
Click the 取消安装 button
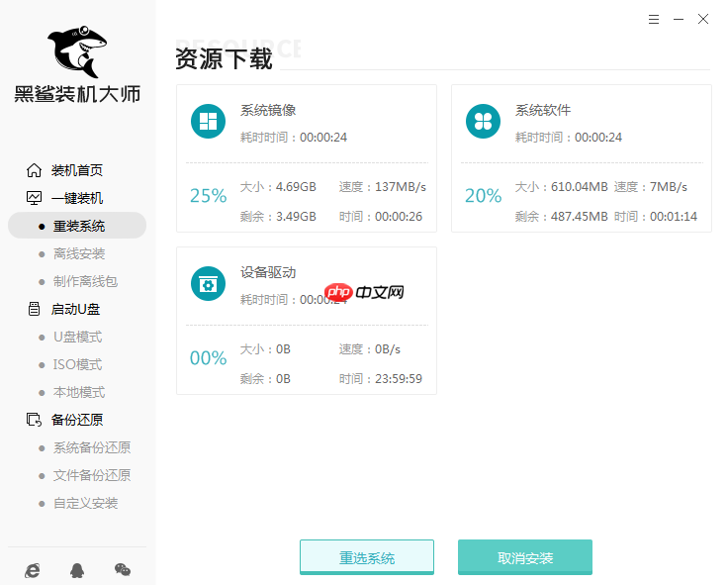525,557
